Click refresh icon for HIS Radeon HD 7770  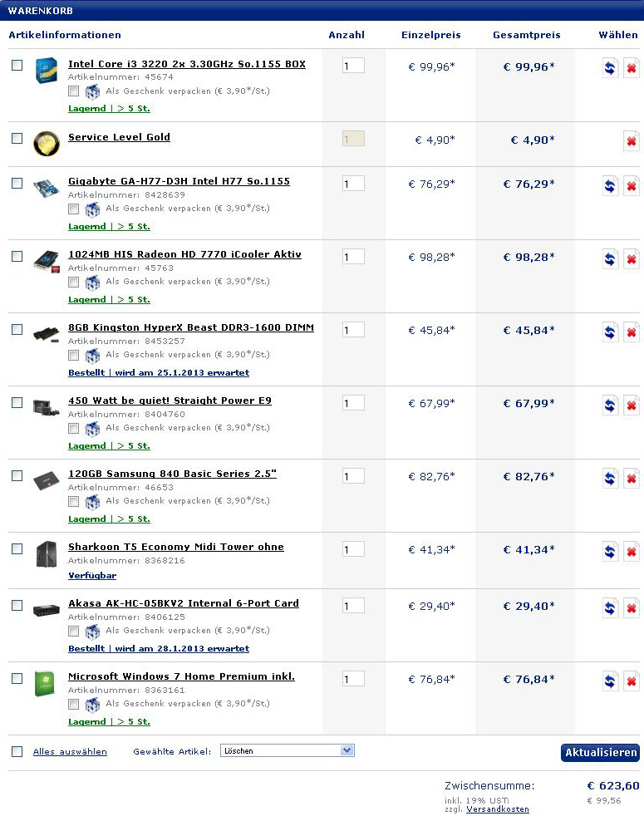tap(611, 258)
